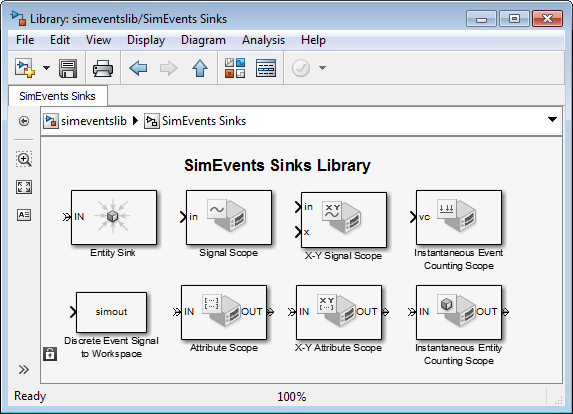Viewport: 573px width, 414px height.
Task: Click the 'X-Y Attribute Scope' label
Action: (x=338, y=348)
